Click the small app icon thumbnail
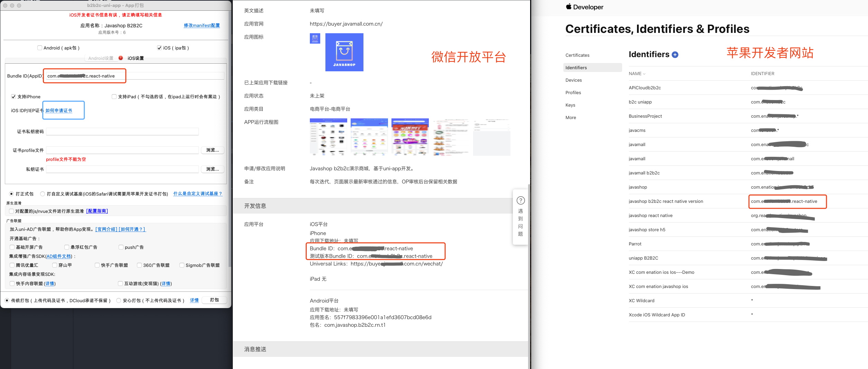The image size is (868, 369). (315, 38)
